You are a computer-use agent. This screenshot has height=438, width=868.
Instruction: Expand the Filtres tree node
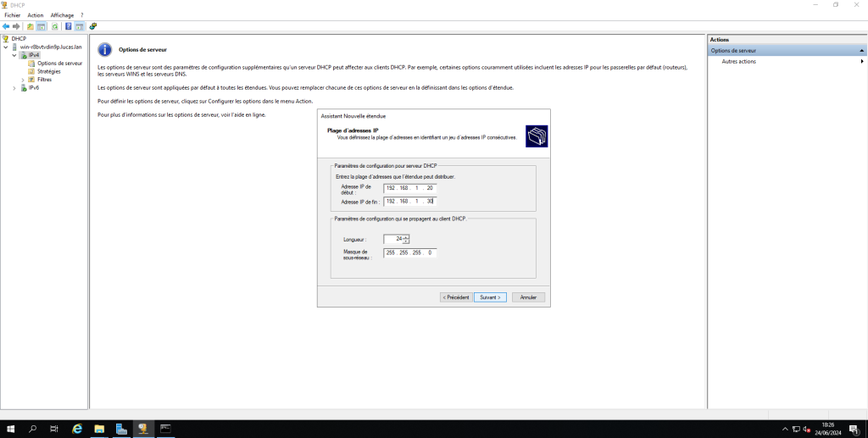coord(23,80)
